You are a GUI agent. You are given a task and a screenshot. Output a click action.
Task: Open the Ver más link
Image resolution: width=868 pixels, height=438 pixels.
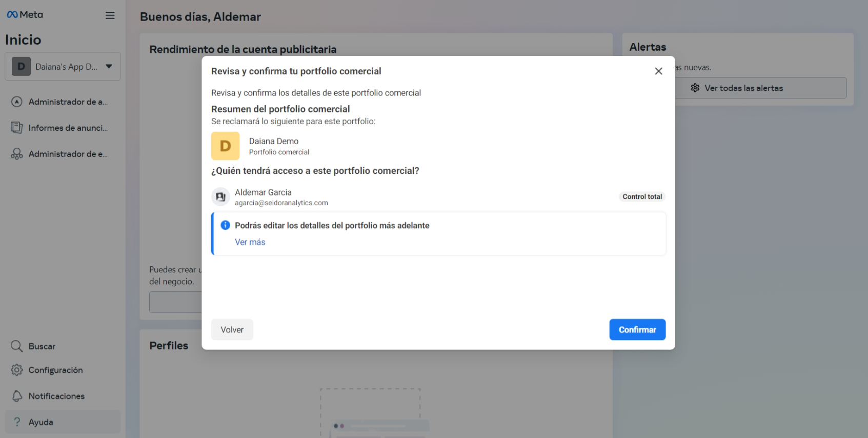[250, 242]
